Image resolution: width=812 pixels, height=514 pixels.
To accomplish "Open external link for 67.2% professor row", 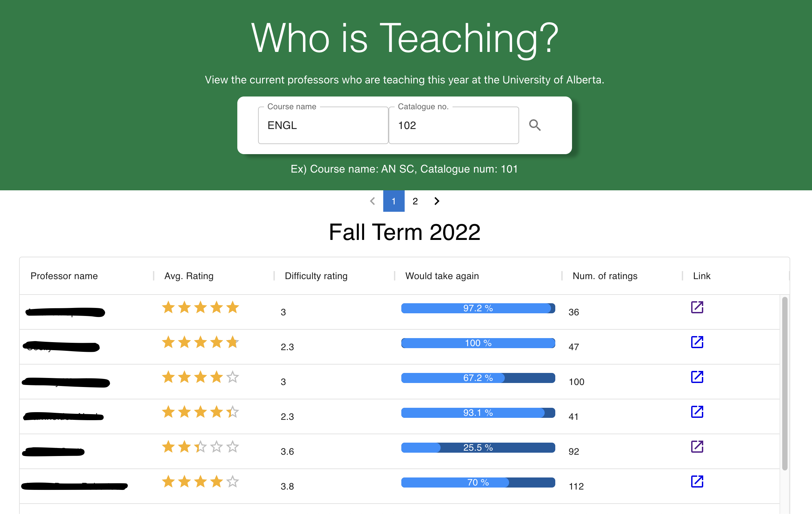I will (697, 377).
